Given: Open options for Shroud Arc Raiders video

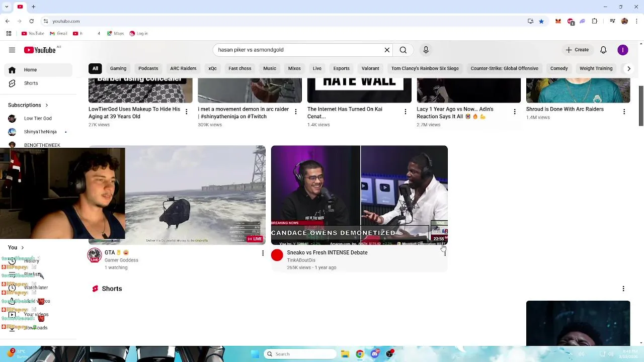Looking at the screenshot, I should (624, 112).
